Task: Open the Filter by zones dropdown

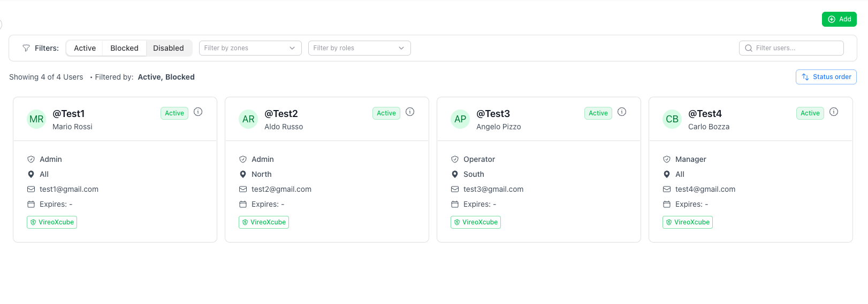Action: (x=250, y=48)
